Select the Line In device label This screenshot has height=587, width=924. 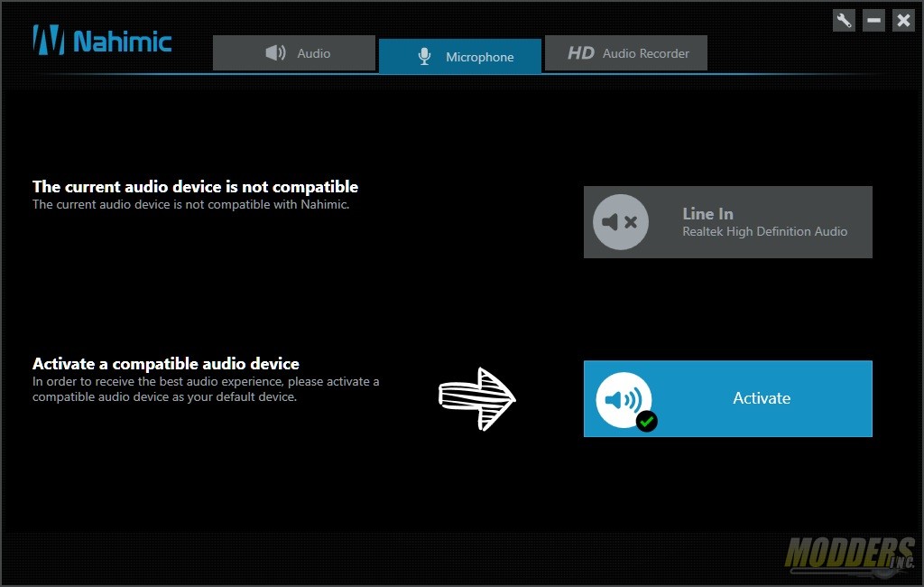point(707,213)
